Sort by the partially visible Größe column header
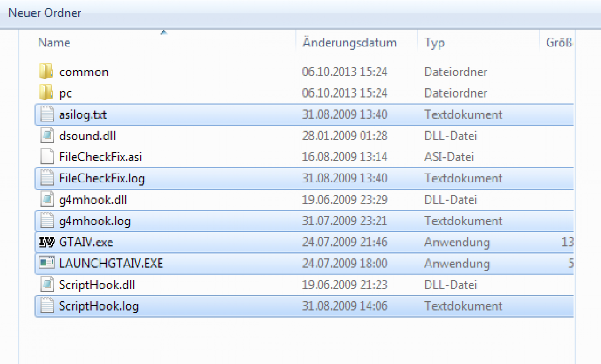 click(559, 43)
